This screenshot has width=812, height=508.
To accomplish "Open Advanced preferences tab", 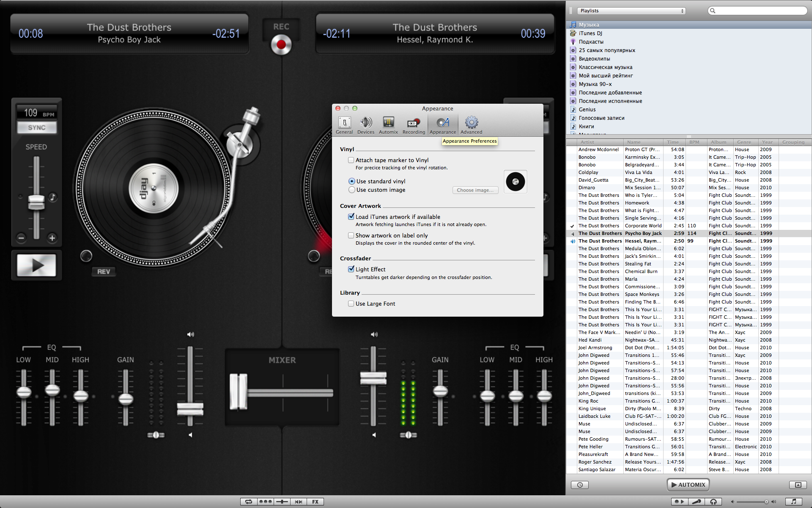I will tap(472, 125).
